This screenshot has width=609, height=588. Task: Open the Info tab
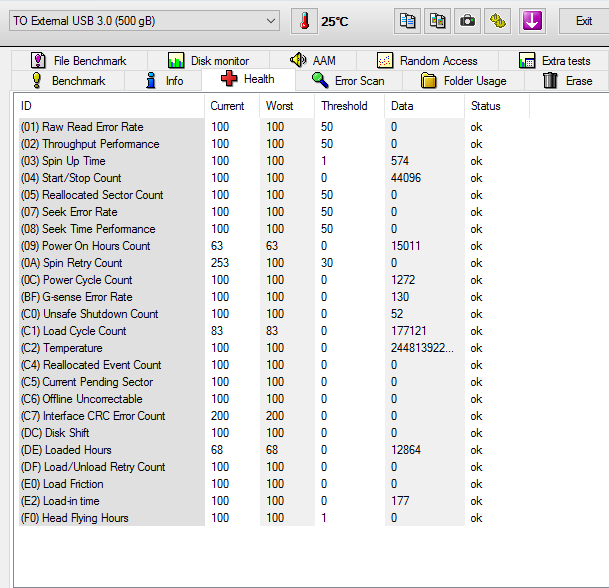163,81
